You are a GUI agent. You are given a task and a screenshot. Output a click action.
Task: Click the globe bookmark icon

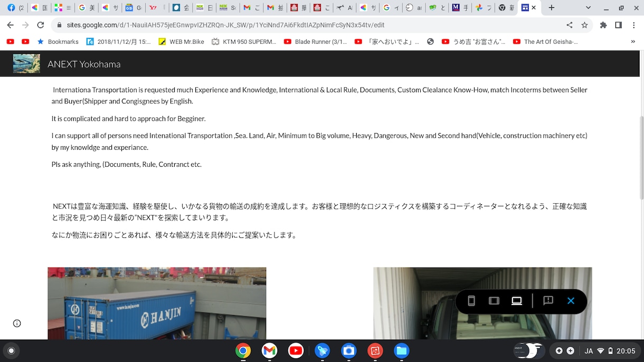430,42
